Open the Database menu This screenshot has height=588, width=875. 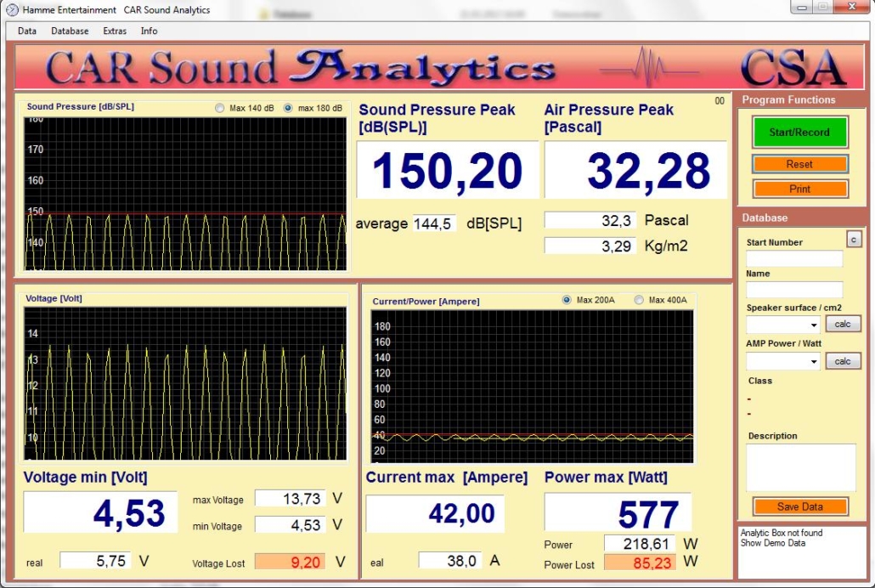70,31
